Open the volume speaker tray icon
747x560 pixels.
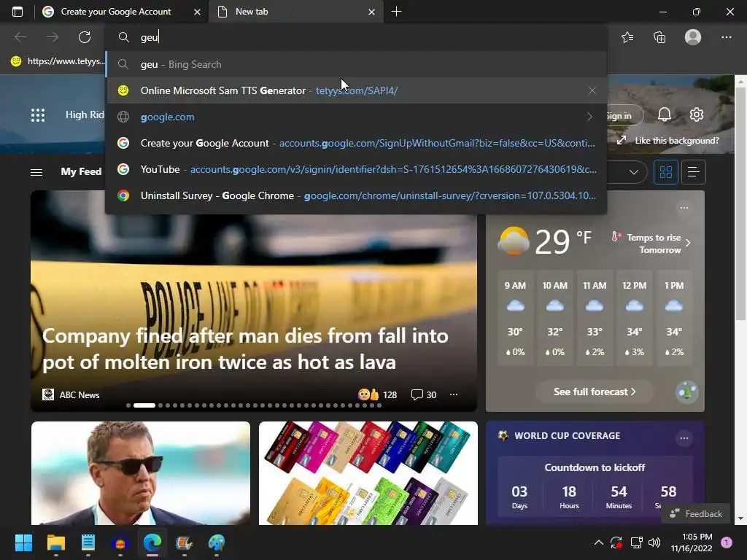(x=654, y=542)
